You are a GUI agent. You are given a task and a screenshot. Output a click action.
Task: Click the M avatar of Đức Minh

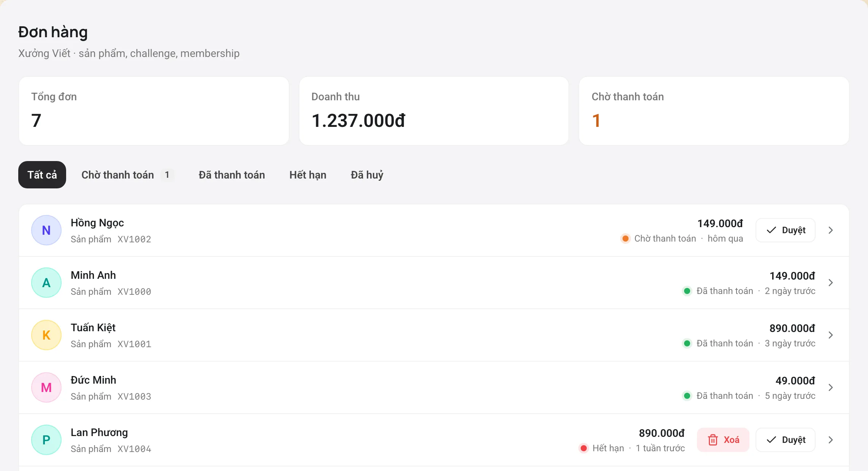[46, 387]
